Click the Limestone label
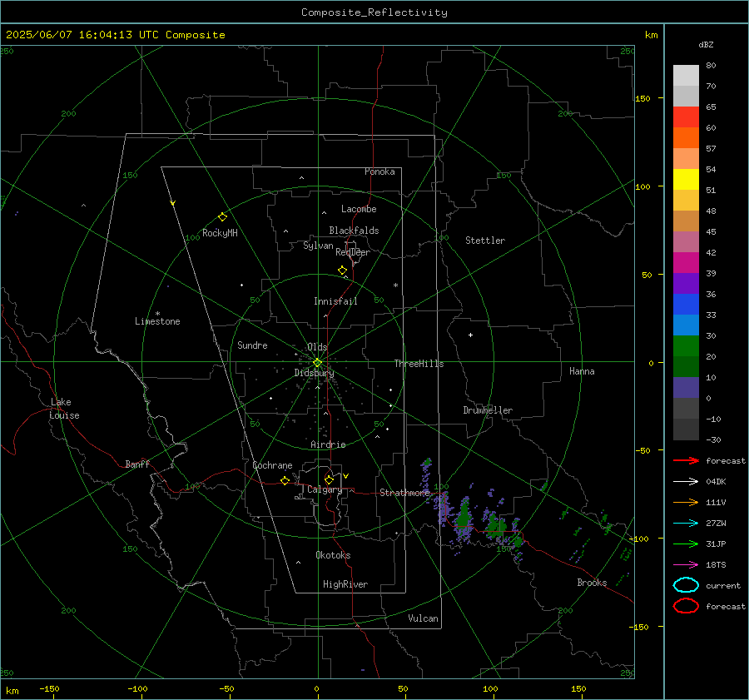This screenshot has height=700, width=749. [x=157, y=321]
